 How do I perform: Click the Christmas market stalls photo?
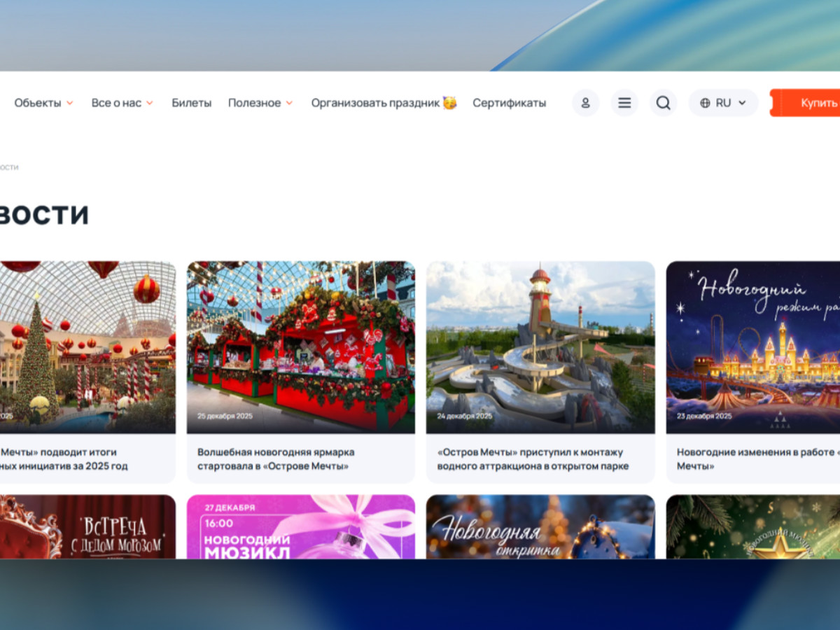[300, 347]
